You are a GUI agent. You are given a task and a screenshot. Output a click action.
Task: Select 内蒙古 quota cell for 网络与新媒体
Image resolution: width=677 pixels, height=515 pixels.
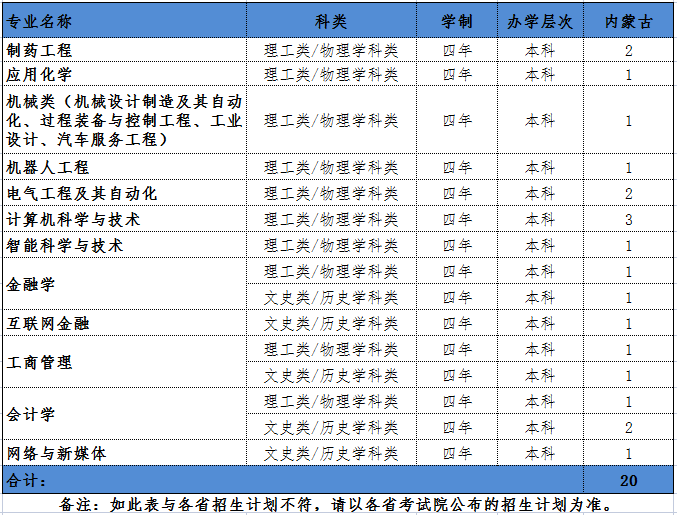click(x=629, y=453)
